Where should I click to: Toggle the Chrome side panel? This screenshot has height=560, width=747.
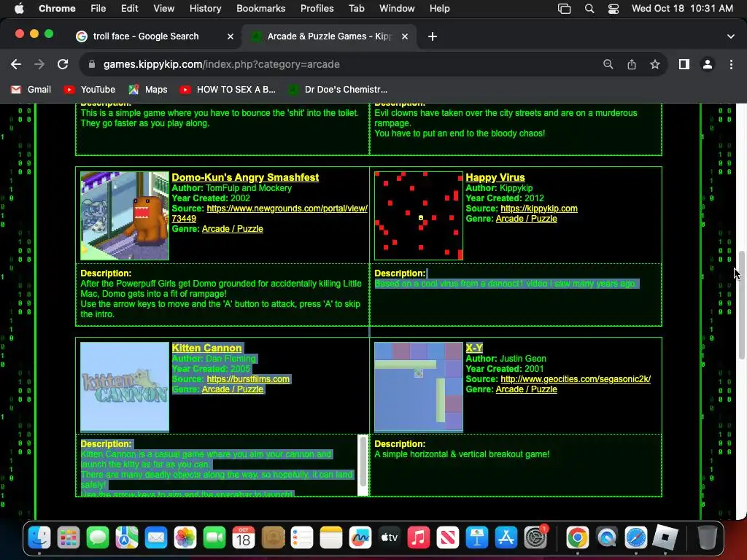[684, 64]
